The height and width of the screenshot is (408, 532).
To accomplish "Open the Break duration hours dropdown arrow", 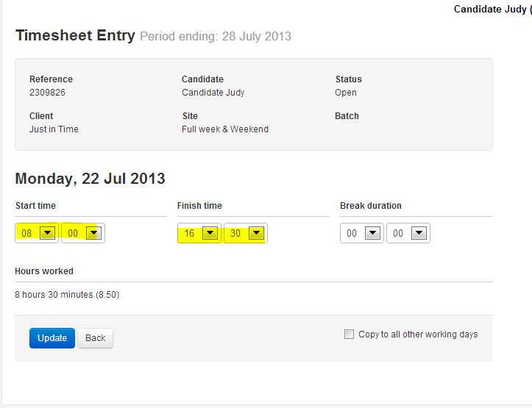I will [372, 233].
